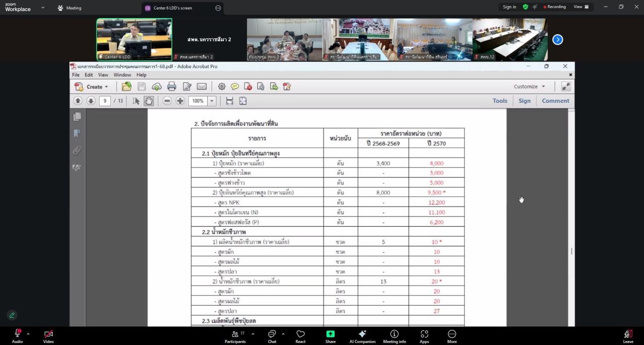Expand Audio options caret
This screenshot has height=345, width=644.
pyautogui.click(x=28, y=333)
